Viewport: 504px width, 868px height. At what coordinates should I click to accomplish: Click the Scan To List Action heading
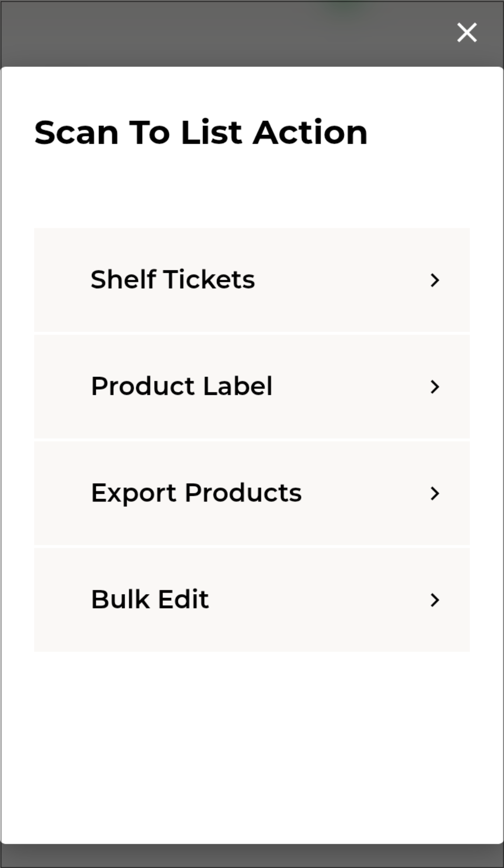(201, 132)
